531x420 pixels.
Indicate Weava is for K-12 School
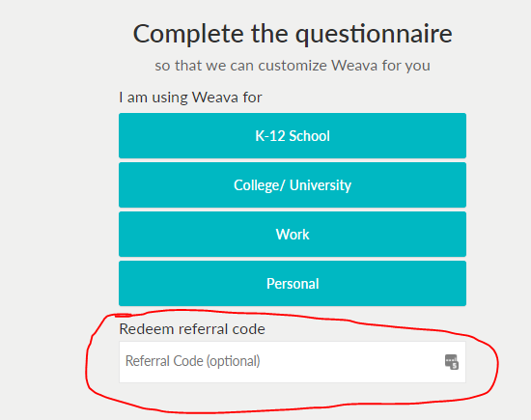(x=293, y=136)
